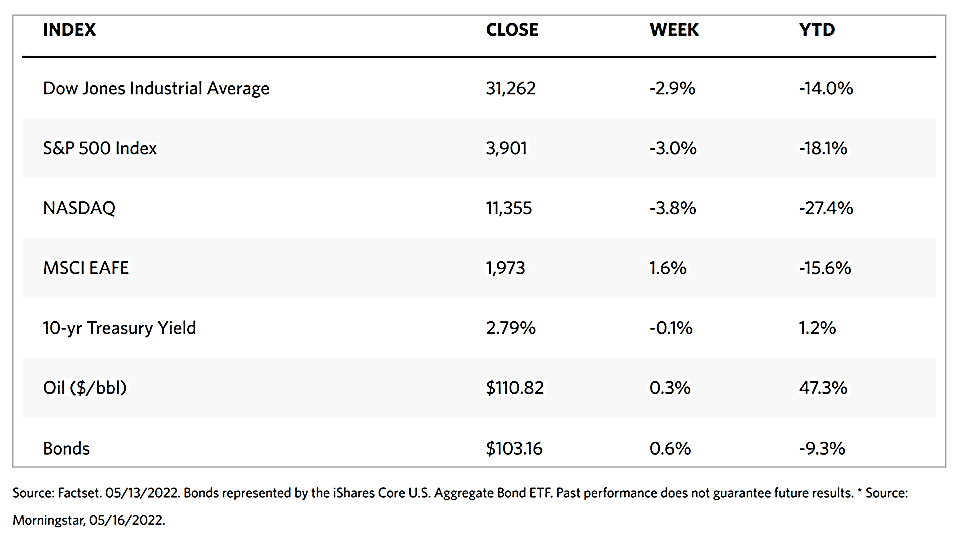Screen dimensions: 959x548
Task: Select the MSCI EAFE row label
Action: click(x=86, y=267)
